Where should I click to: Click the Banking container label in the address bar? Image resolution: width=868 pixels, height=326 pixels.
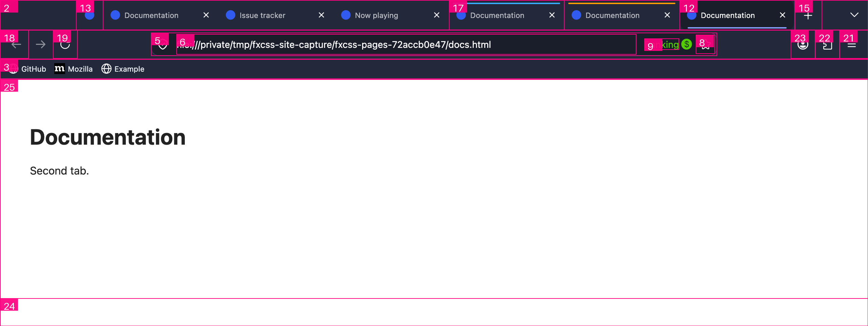coord(662,44)
